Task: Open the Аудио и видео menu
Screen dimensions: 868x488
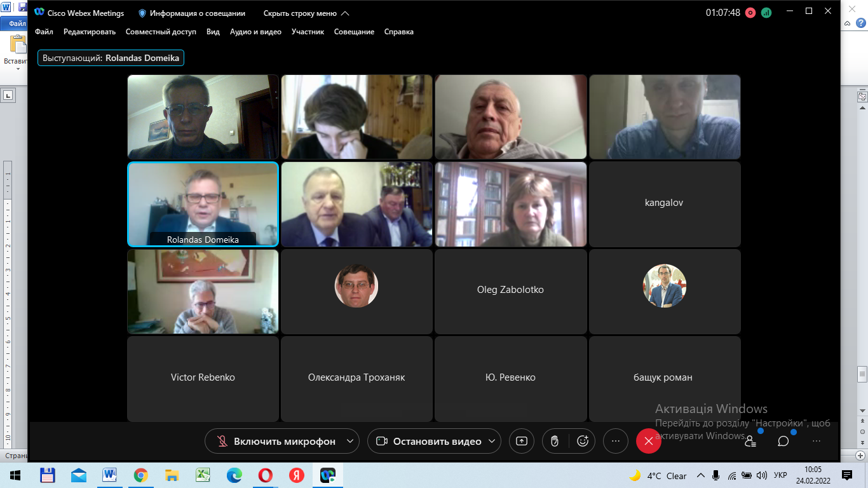Action: [x=255, y=32]
